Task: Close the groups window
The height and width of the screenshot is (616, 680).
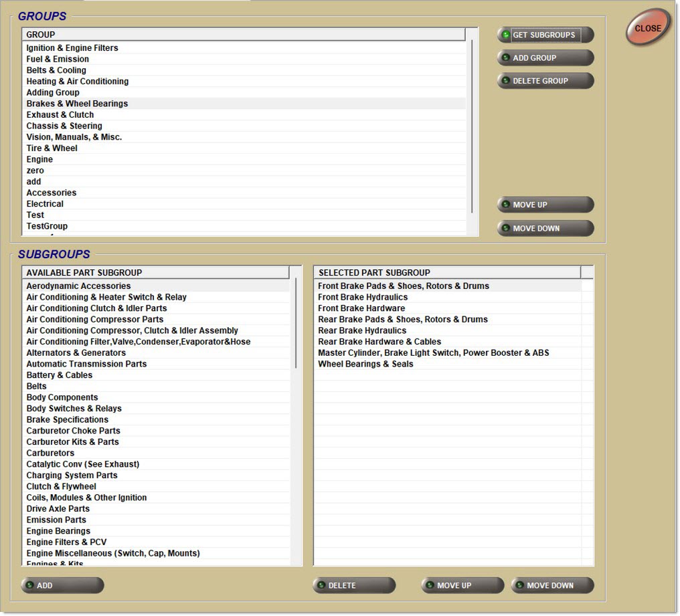Action: coord(647,28)
